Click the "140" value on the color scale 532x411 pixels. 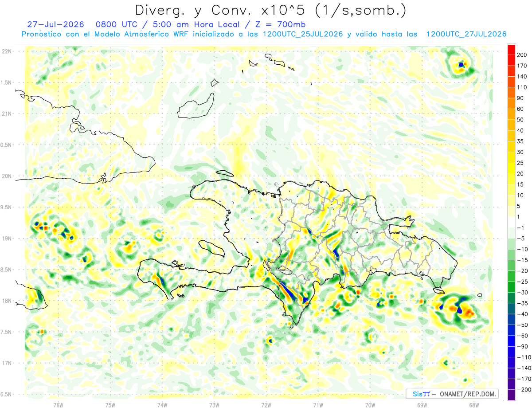(522, 77)
